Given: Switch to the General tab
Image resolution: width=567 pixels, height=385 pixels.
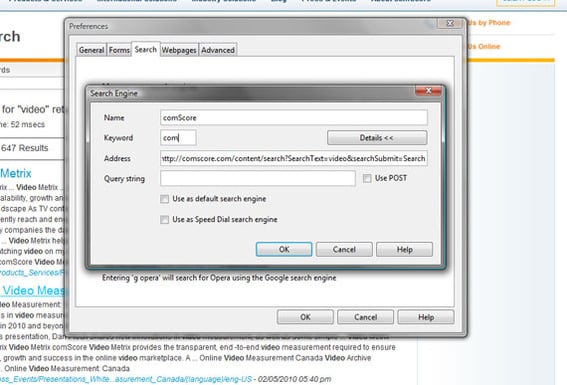Looking at the screenshot, I should coord(91,50).
